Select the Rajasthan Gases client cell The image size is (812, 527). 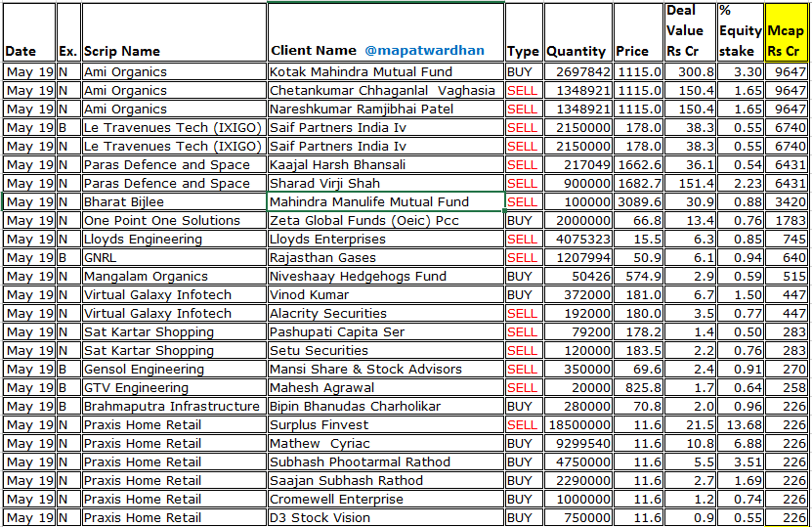coord(386,257)
